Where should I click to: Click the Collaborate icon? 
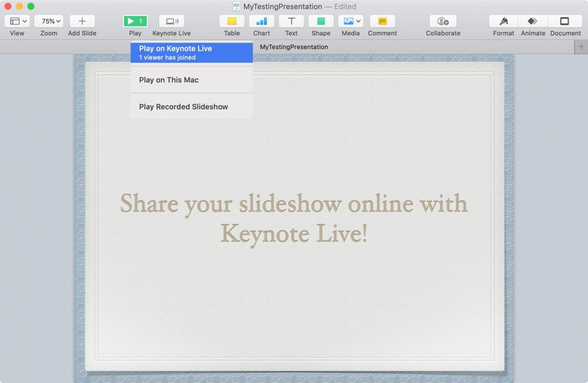pyautogui.click(x=443, y=21)
